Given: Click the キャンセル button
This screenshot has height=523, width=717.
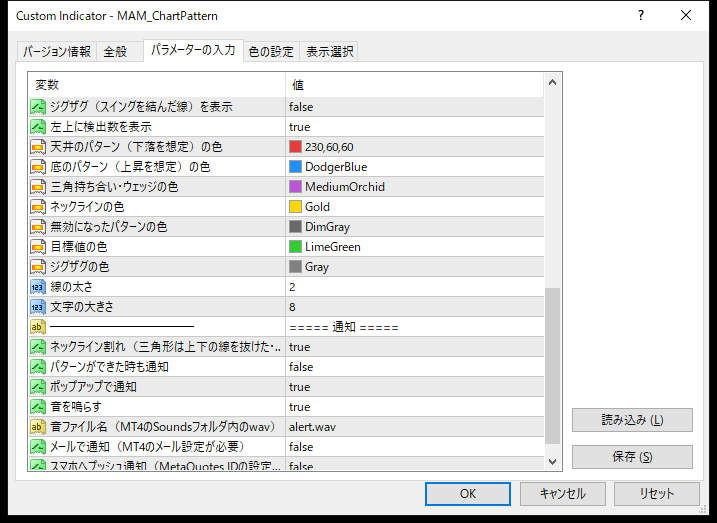Looking at the screenshot, I should 562,494.
